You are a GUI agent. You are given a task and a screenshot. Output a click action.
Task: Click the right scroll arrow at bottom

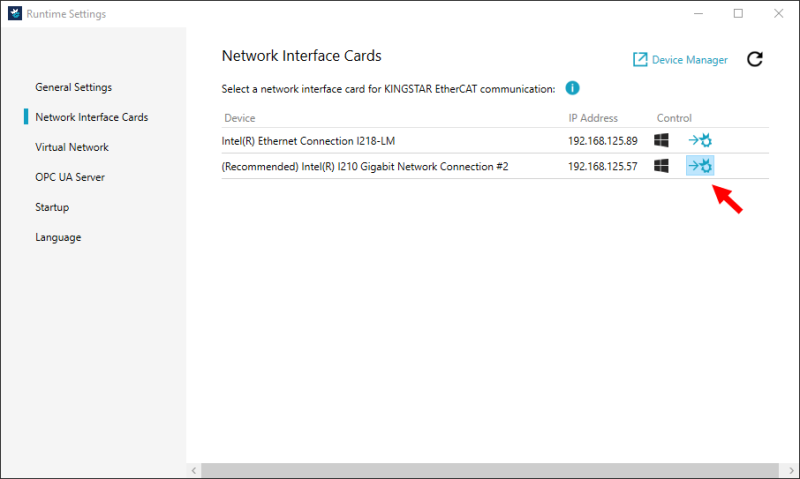point(787,470)
